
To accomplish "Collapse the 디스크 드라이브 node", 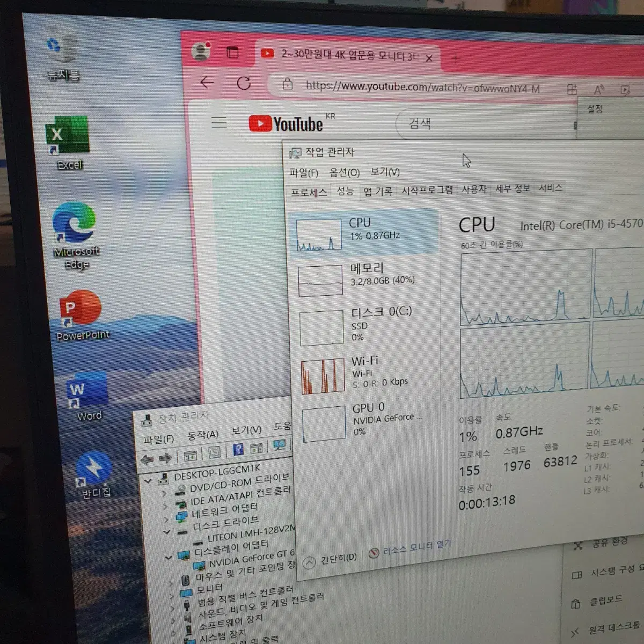I will pyautogui.click(x=167, y=532).
